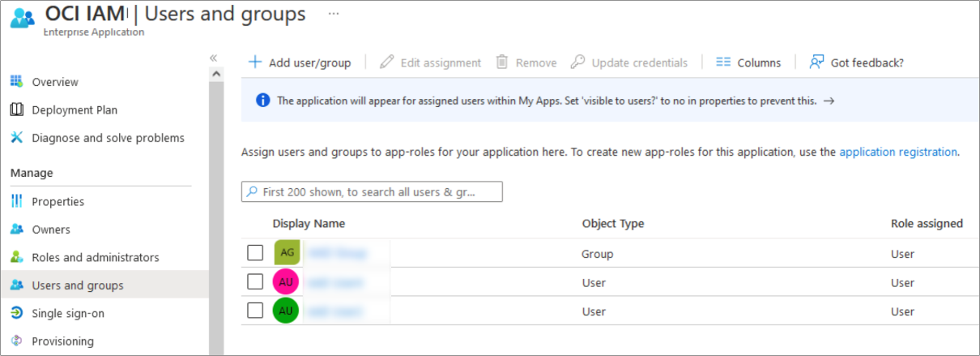Click the pink AU user avatar
This screenshot has height=356, width=980.
click(x=287, y=282)
